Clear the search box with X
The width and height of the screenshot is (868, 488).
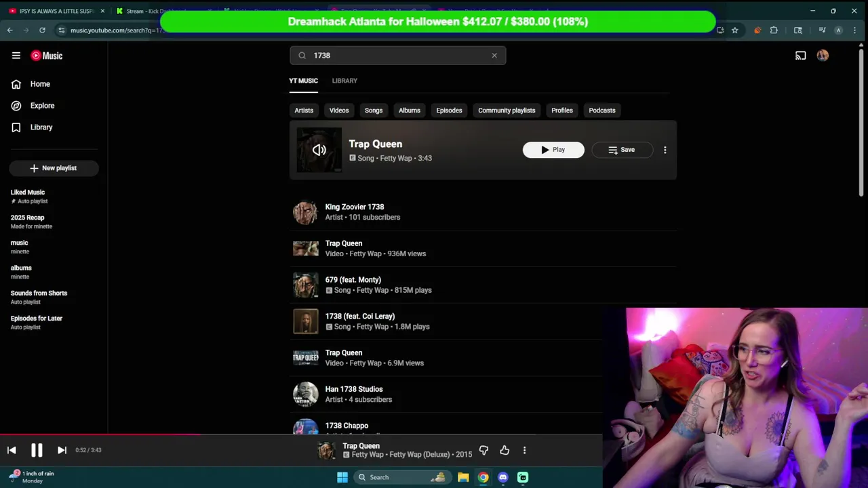pos(494,56)
